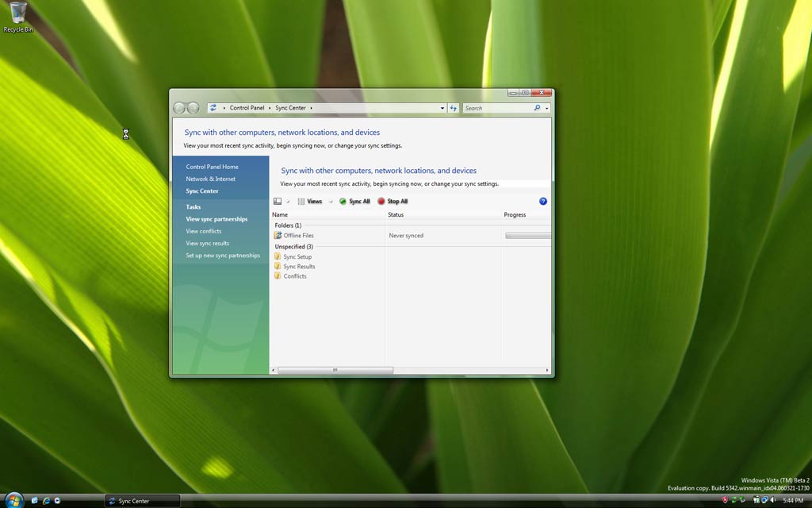Click in the Search input box
Viewport: 812px width, 508px height.
coord(496,108)
